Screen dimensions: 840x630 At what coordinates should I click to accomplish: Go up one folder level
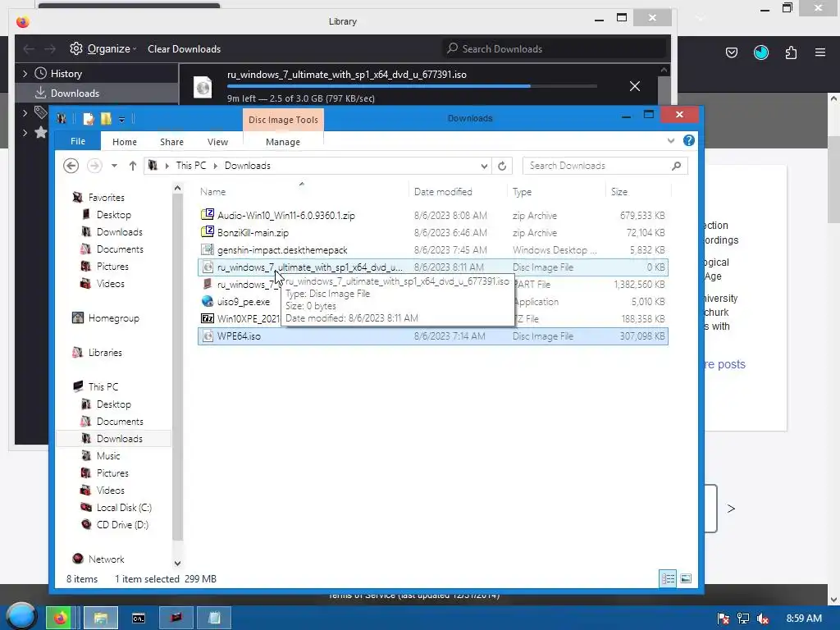133,166
